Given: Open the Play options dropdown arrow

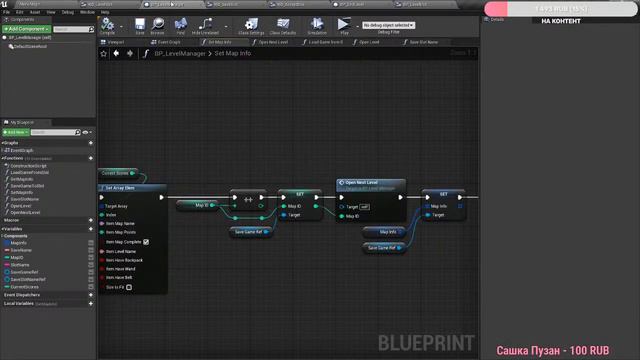Looking at the screenshot, I should coord(357,27).
